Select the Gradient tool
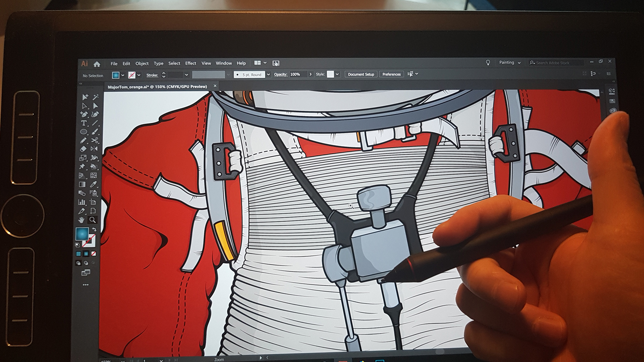Image resolution: width=644 pixels, height=362 pixels. tap(82, 184)
